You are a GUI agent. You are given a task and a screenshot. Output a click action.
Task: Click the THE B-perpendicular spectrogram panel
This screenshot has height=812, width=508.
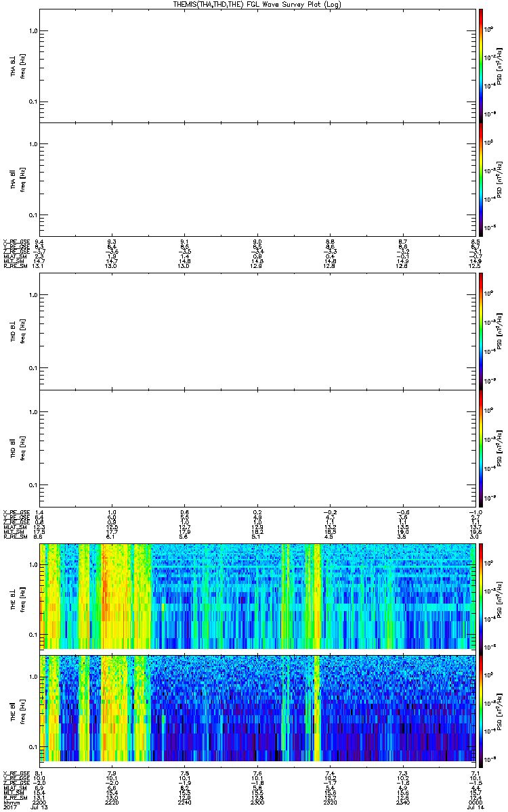[257, 595]
